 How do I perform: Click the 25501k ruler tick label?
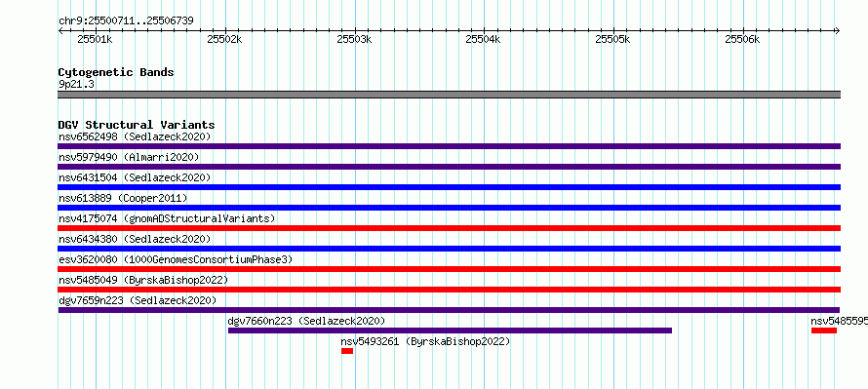coord(95,39)
